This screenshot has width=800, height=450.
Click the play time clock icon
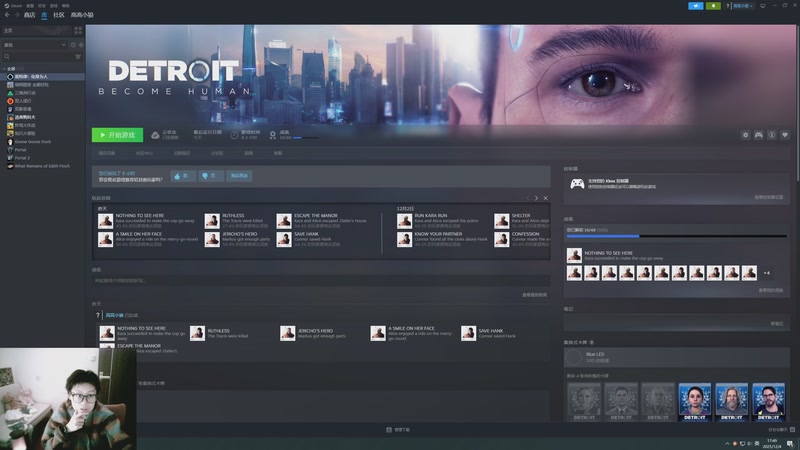click(234, 135)
